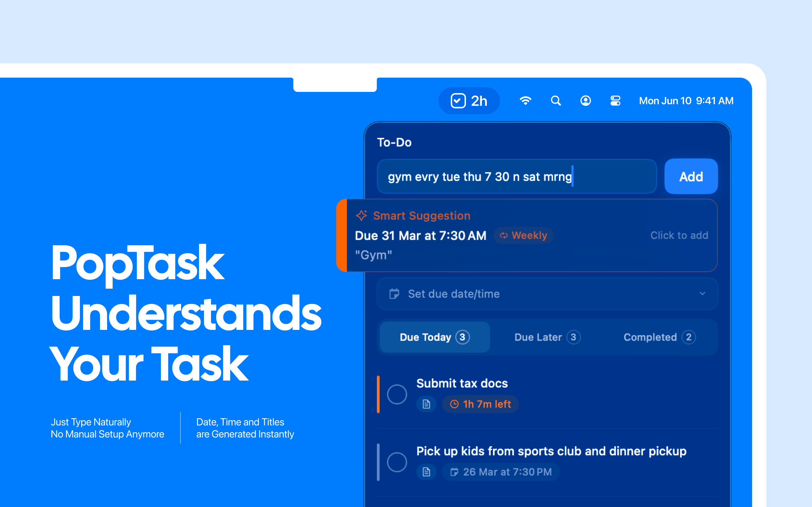Click the user account icon
This screenshot has width=812, height=507.
coord(585,100)
